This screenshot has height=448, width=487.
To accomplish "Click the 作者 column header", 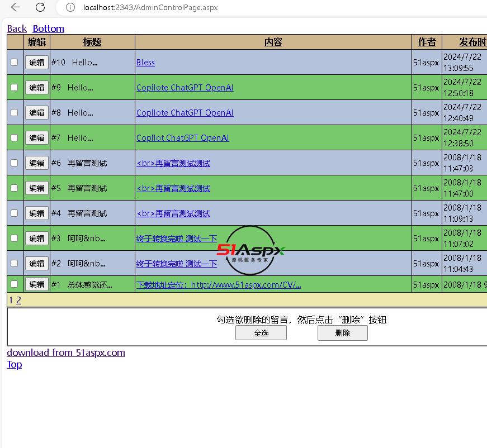I will (x=427, y=42).
